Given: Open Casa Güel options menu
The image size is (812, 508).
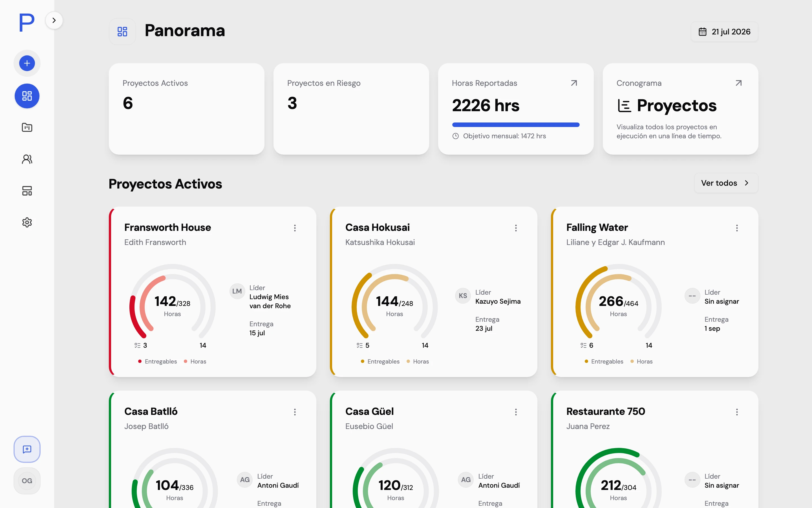Looking at the screenshot, I should 516,412.
